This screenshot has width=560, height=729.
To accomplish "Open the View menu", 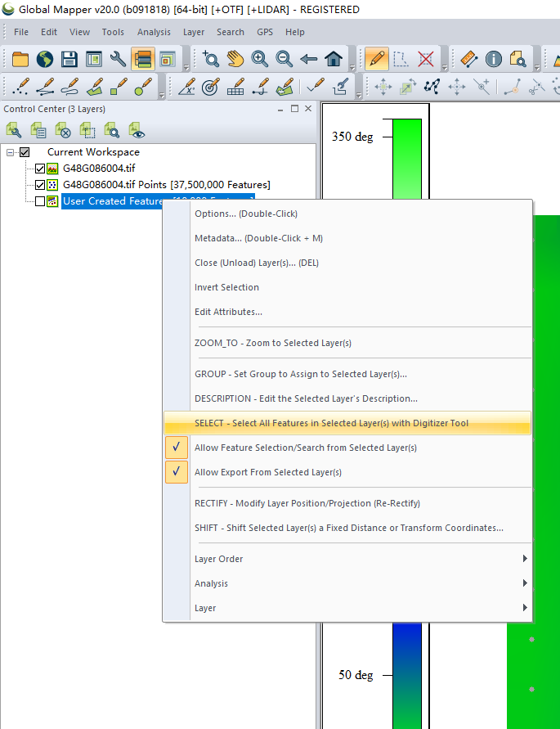I will tap(79, 32).
